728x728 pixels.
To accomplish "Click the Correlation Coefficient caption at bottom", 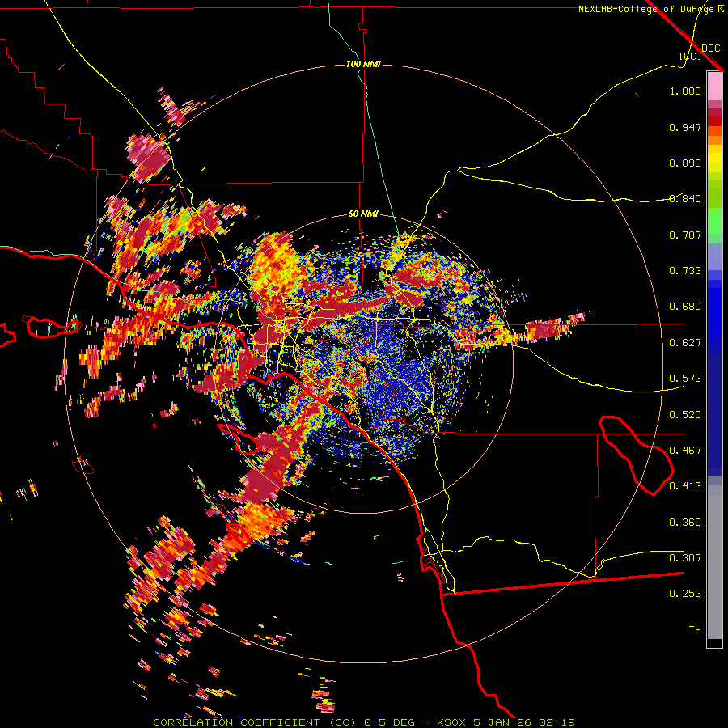I will click(364, 722).
